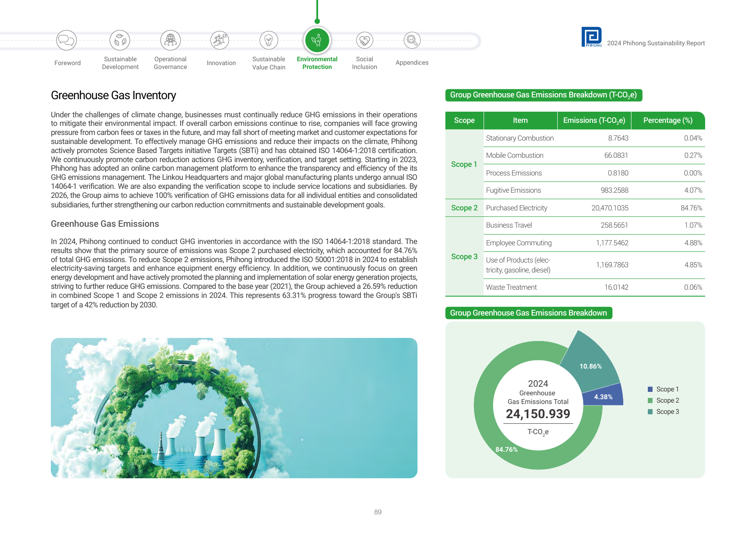Select the 4.38% blue donut segment
756x535 pixels.
click(603, 396)
